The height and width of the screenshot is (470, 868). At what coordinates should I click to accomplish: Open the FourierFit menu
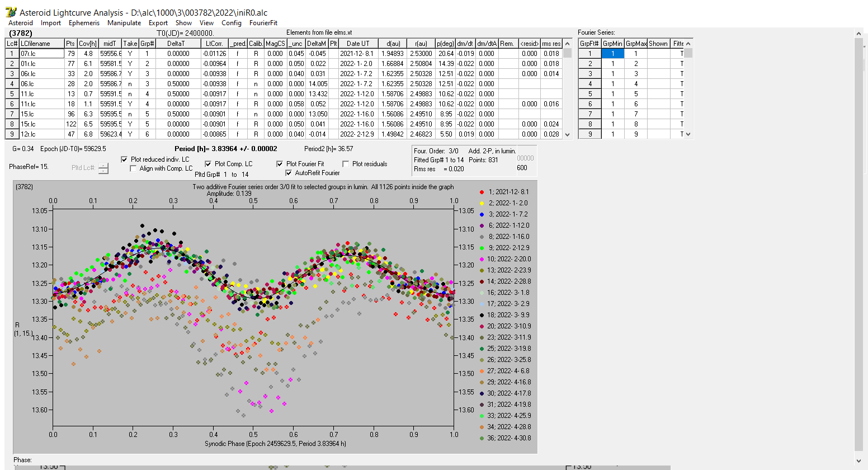pyautogui.click(x=263, y=23)
